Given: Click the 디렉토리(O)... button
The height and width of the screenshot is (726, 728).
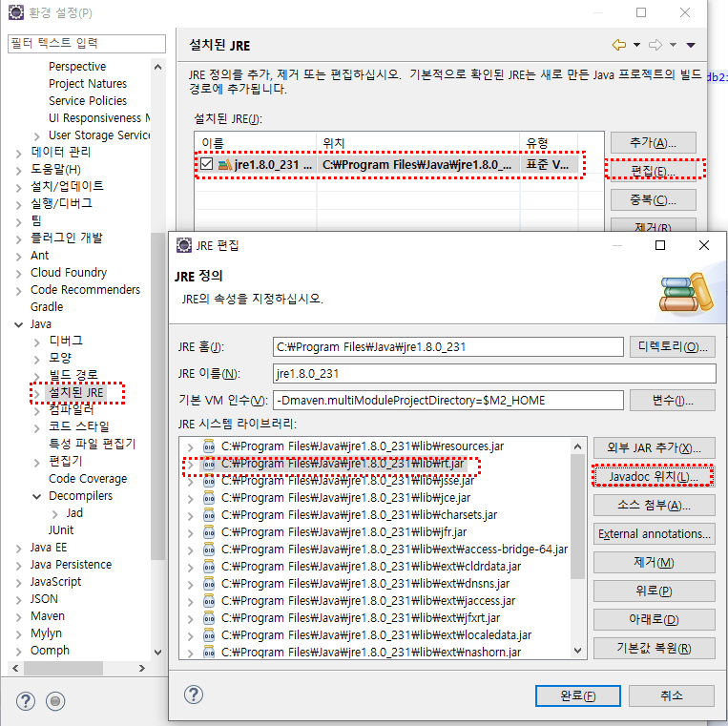Looking at the screenshot, I should point(673,346).
